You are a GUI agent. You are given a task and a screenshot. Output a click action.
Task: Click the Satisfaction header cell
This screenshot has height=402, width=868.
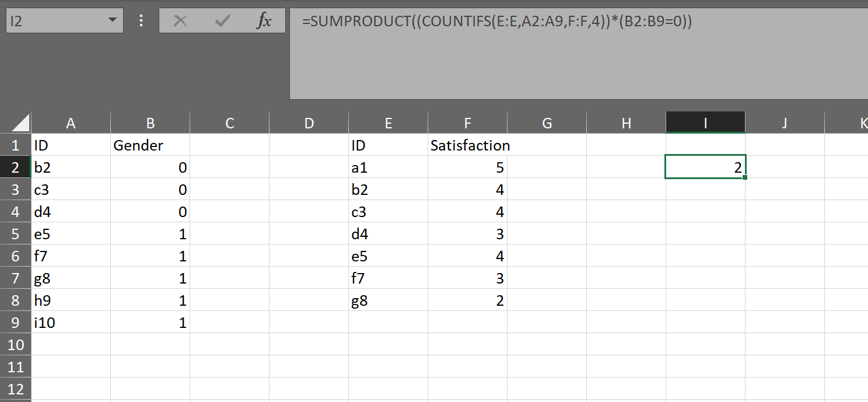pos(467,145)
